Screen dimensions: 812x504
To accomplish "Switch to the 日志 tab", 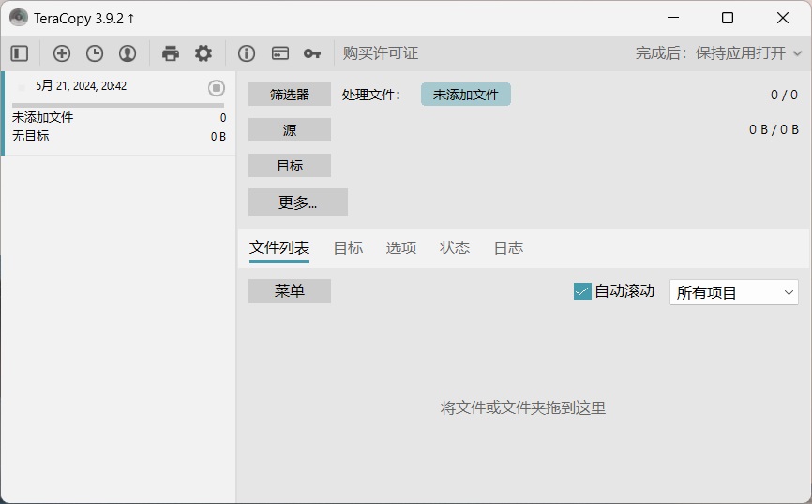I will click(508, 248).
